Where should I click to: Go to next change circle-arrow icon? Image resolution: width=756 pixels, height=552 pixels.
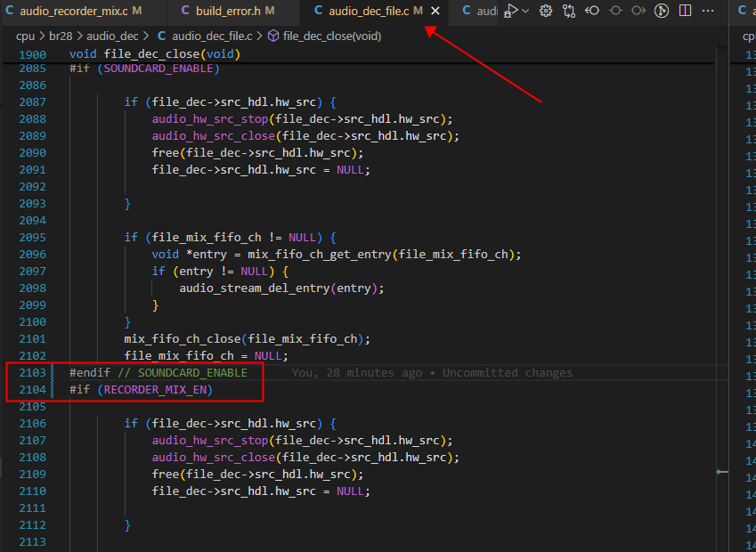638,11
